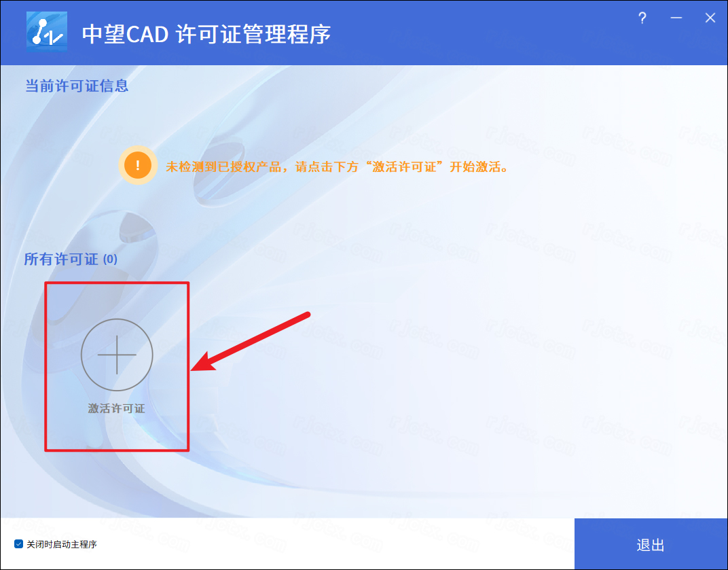Click the 所有许可证 section heading
Image resolution: width=728 pixels, height=570 pixels.
[x=61, y=260]
